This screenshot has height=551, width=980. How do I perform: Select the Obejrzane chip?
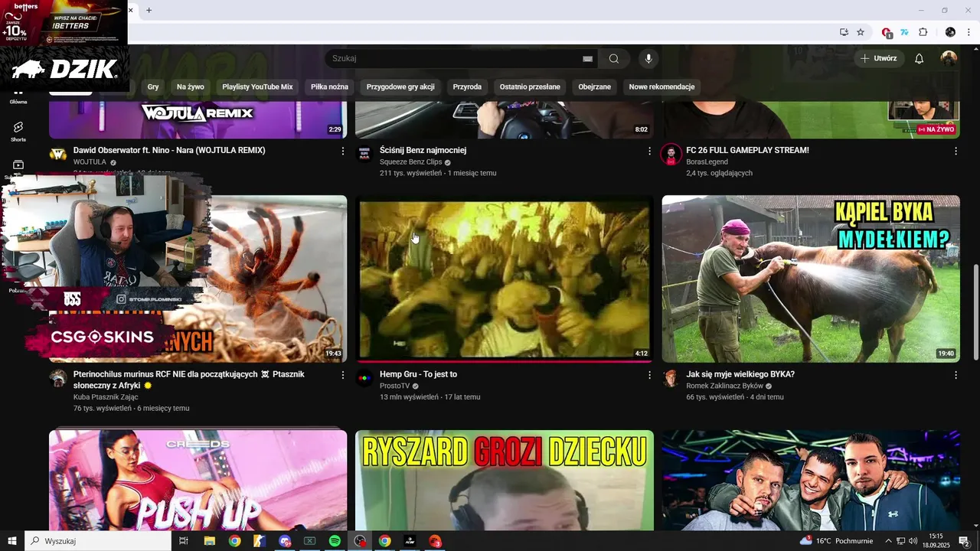coord(595,87)
